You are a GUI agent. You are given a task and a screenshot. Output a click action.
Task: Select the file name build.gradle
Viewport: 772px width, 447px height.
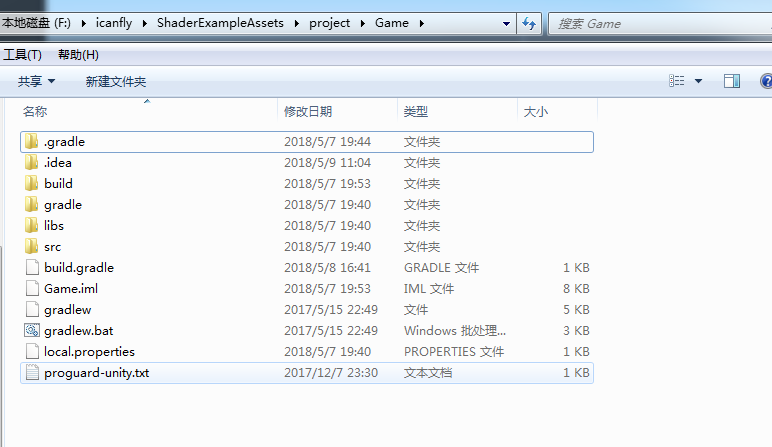pyautogui.click(x=79, y=267)
